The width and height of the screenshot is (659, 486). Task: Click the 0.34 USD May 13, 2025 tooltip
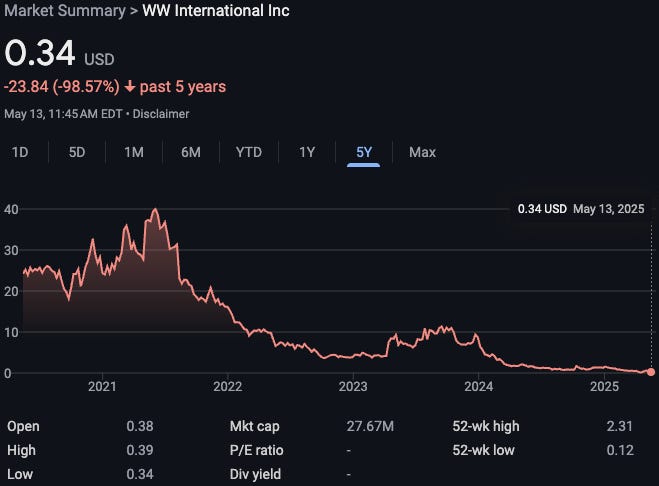581,209
